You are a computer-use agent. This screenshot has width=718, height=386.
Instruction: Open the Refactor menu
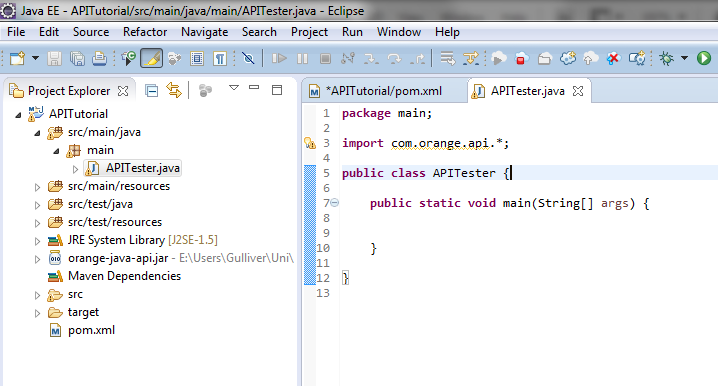tap(145, 32)
